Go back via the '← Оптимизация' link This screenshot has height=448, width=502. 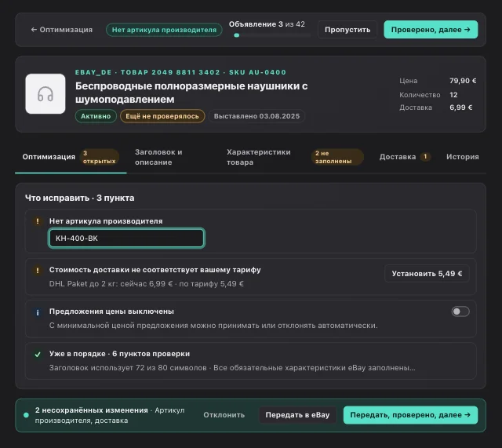61,30
